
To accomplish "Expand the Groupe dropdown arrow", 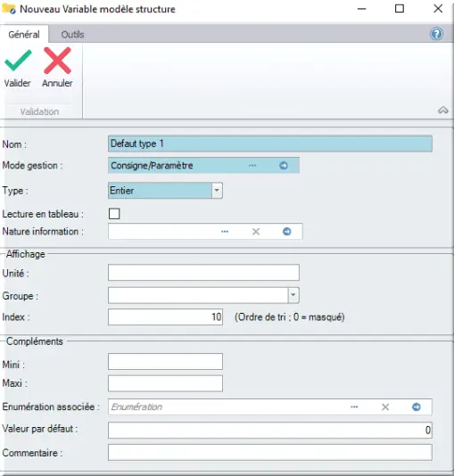I will [x=293, y=295].
